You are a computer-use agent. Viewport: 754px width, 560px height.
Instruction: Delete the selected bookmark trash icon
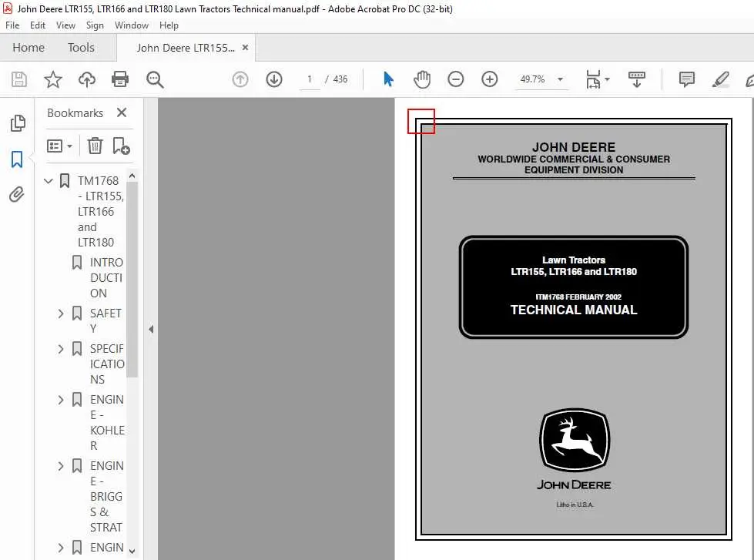point(96,146)
